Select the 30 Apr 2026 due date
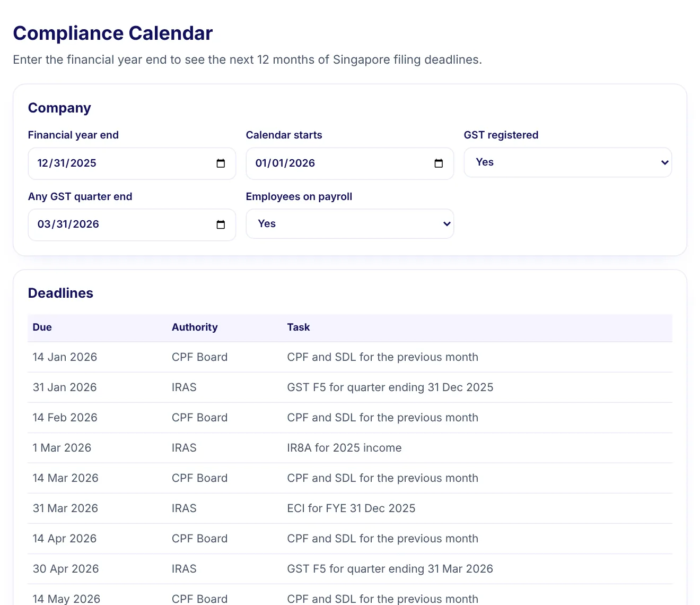Viewport: 700px width, 605px height. [66, 569]
